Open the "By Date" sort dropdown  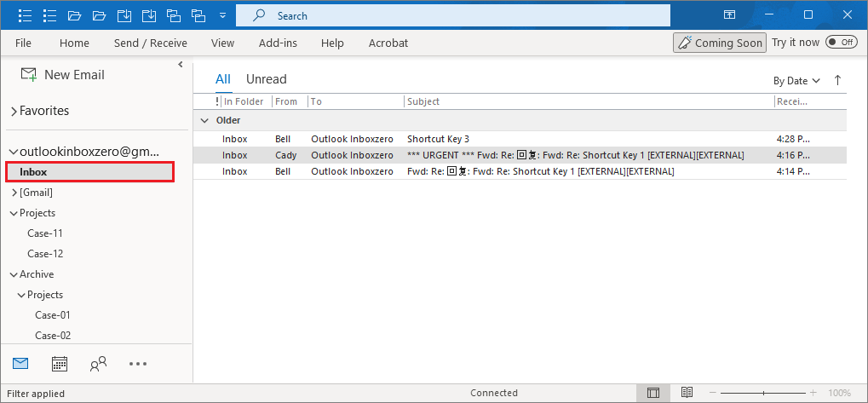pos(796,81)
